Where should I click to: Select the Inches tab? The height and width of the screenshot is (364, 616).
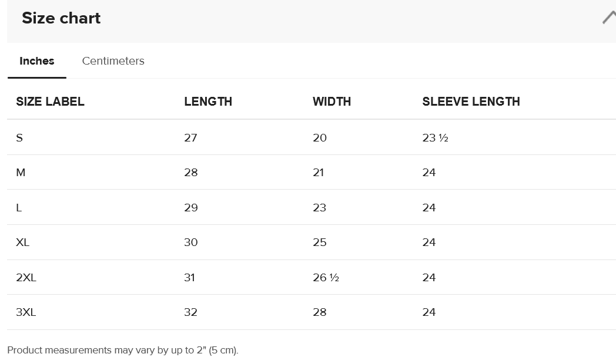[x=37, y=61]
